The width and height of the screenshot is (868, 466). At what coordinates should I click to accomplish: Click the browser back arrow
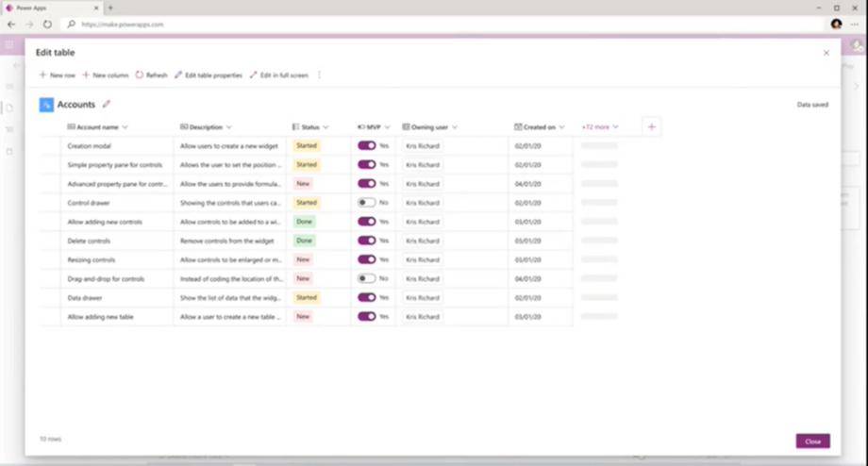point(11,24)
